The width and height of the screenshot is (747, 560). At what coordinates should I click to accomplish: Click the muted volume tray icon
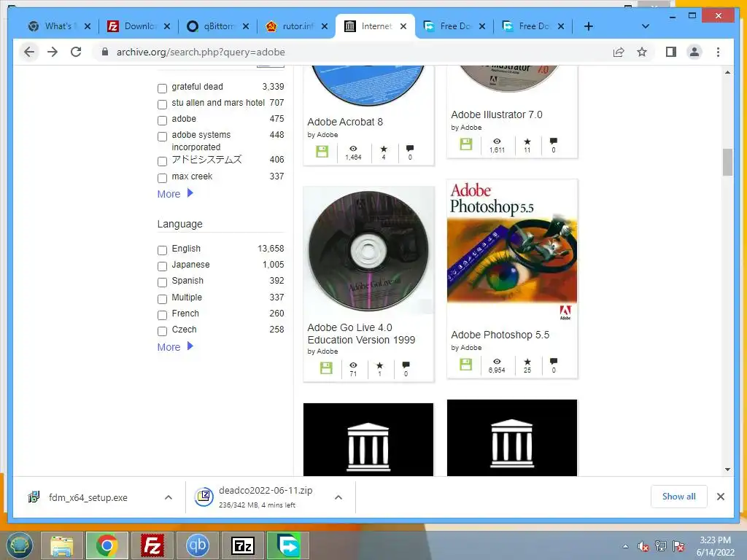643,546
